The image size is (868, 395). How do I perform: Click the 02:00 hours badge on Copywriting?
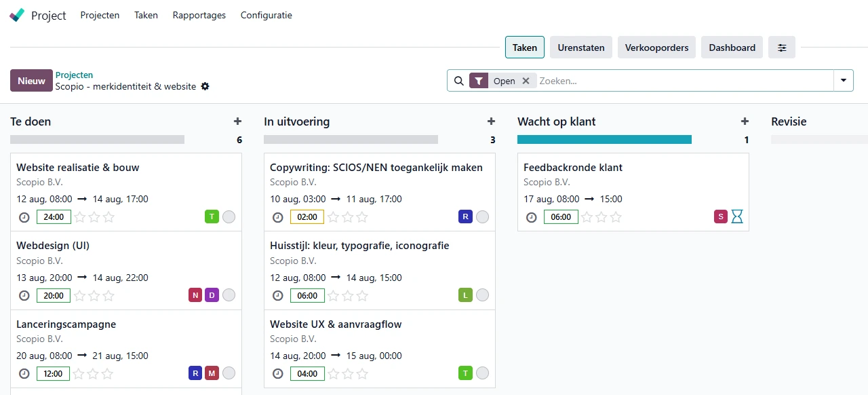[307, 217]
